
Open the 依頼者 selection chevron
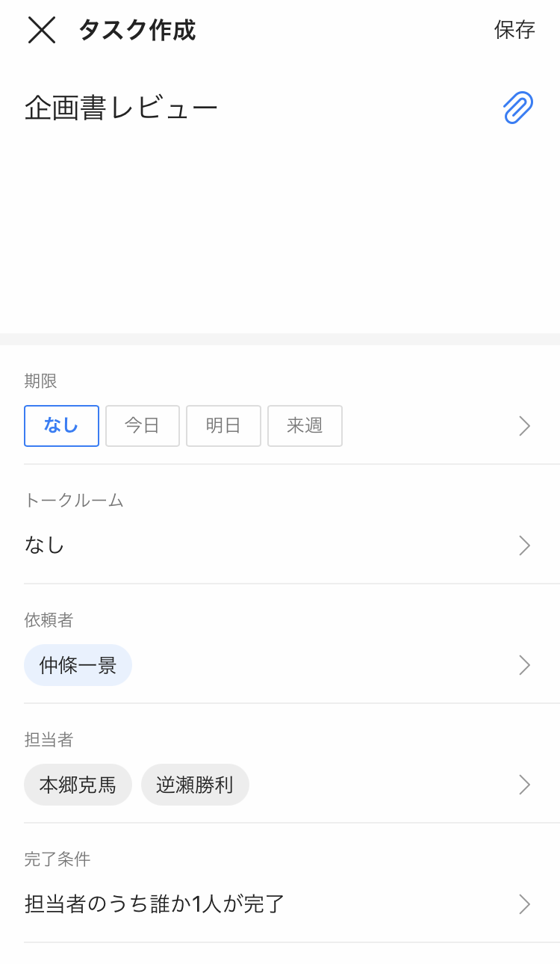tap(524, 665)
